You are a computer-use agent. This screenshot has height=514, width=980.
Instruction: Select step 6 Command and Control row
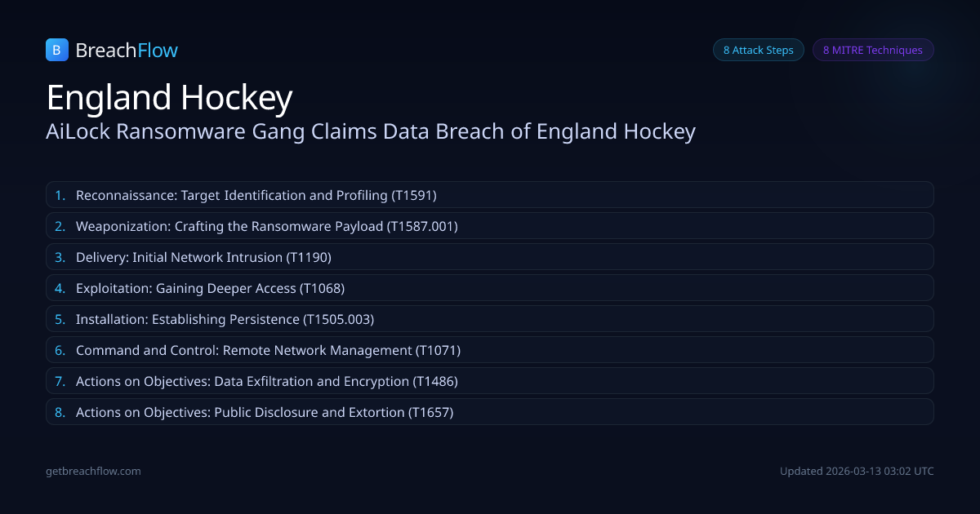point(268,350)
